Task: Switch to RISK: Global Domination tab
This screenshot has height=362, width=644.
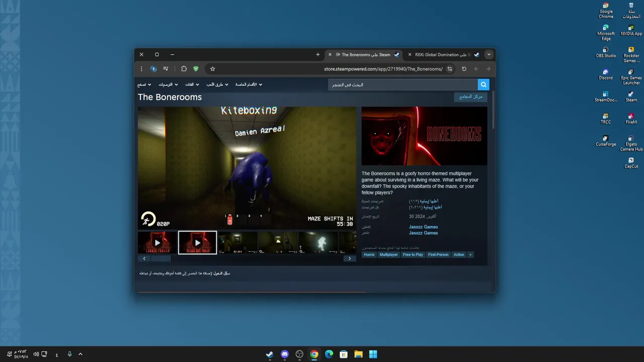Action: pos(443,54)
